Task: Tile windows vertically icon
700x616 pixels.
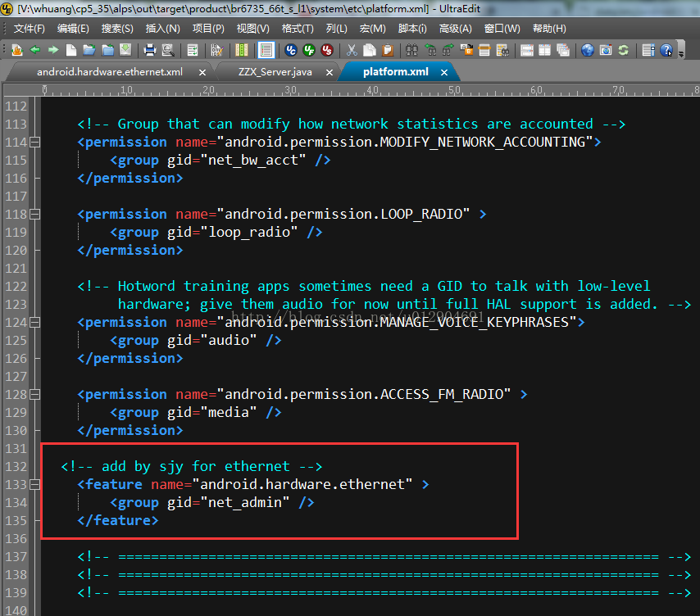Action: click(x=544, y=50)
